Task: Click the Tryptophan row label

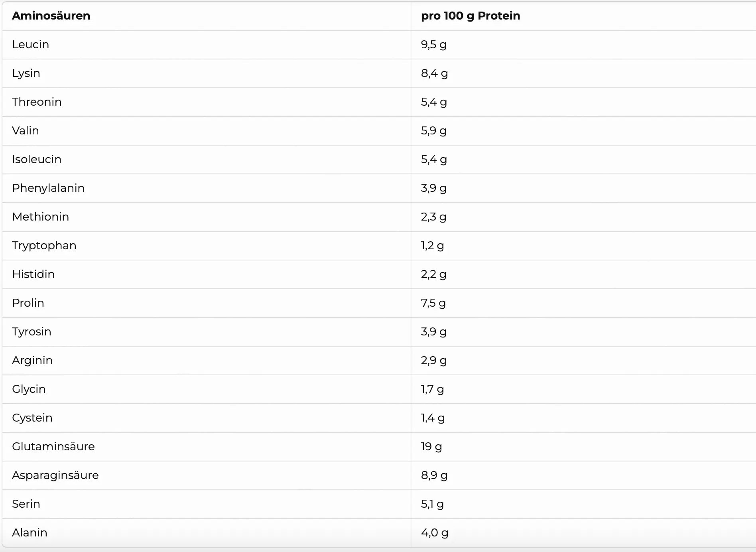Action: coord(44,246)
